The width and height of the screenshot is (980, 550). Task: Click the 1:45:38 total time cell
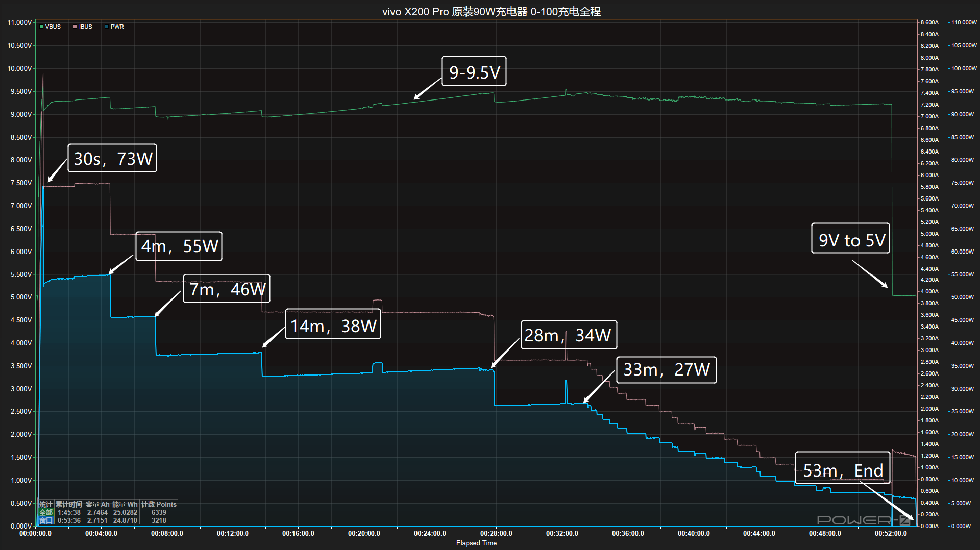(69, 512)
